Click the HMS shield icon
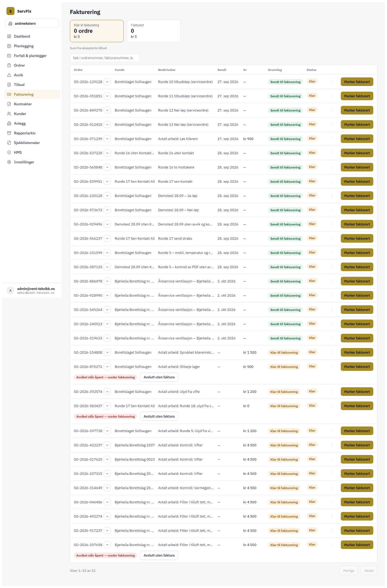387x588 pixels. tap(9, 152)
